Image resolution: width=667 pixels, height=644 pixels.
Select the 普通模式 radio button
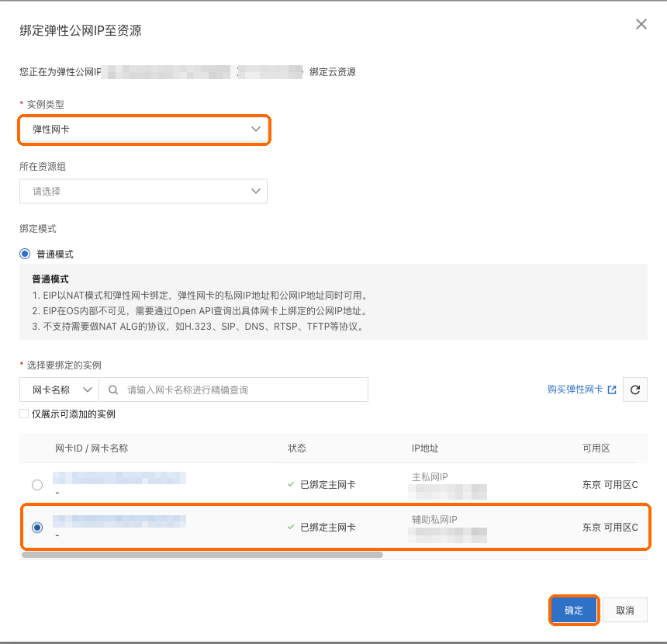[25, 254]
